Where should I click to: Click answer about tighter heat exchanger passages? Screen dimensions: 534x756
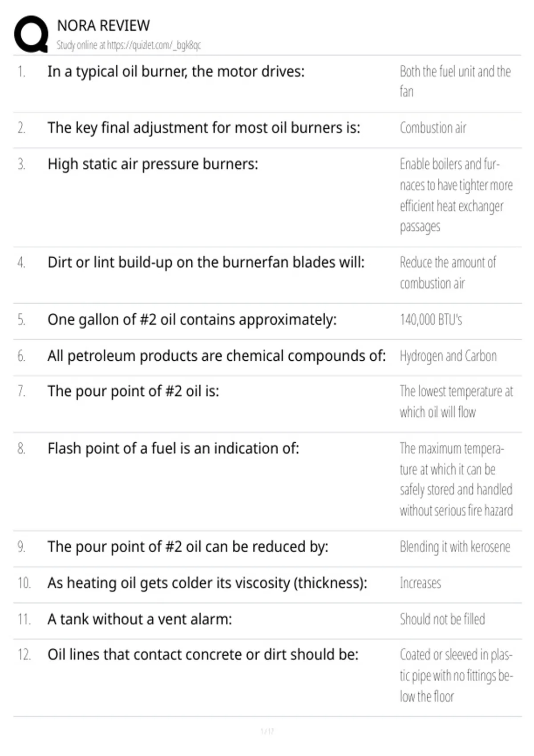pyautogui.click(x=456, y=195)
